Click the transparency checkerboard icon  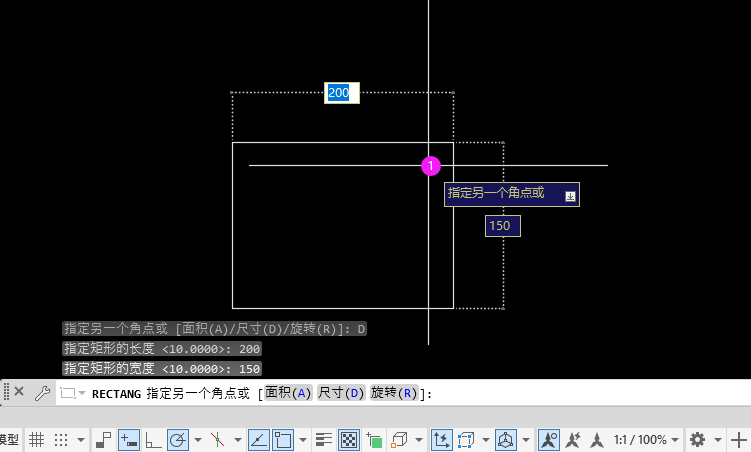[349, 440]
